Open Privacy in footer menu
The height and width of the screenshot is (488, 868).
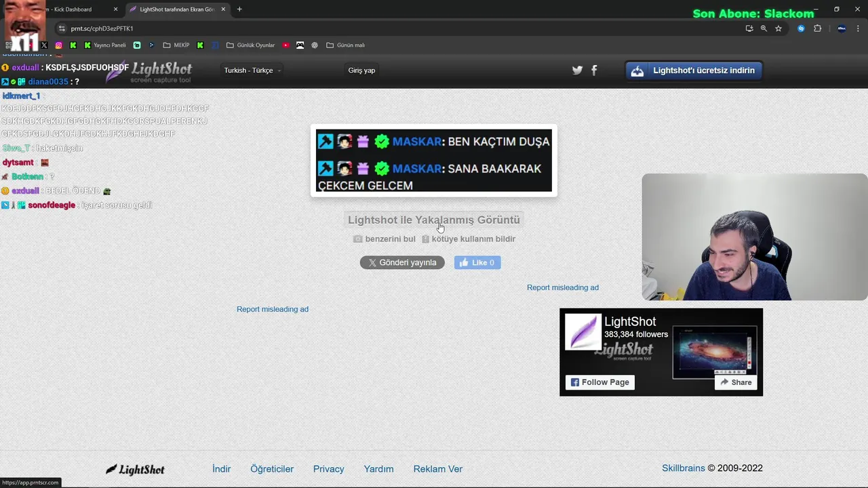(x=329, y=469)
